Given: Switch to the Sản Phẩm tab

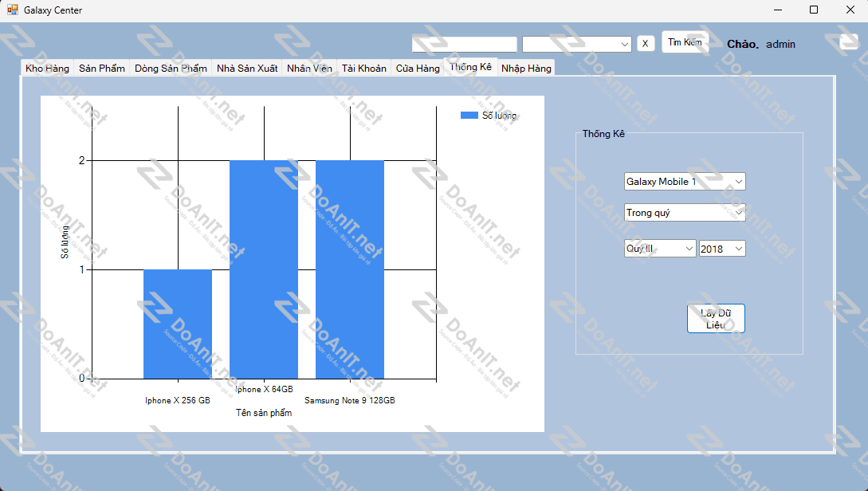Looking at the screenshot, I should [x=102, y=68].
